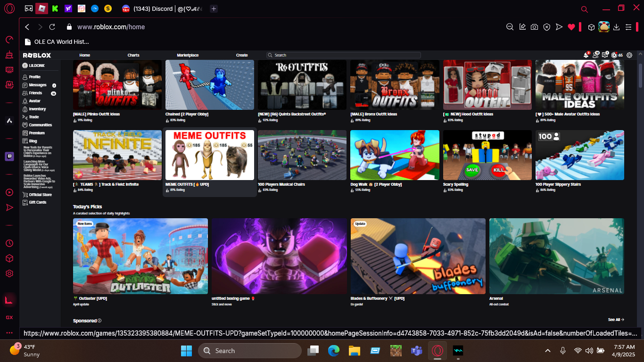Open the MEME OUTFITS game thumbnail
This screenshot has height=362, width=644.
tap(210, 155)
